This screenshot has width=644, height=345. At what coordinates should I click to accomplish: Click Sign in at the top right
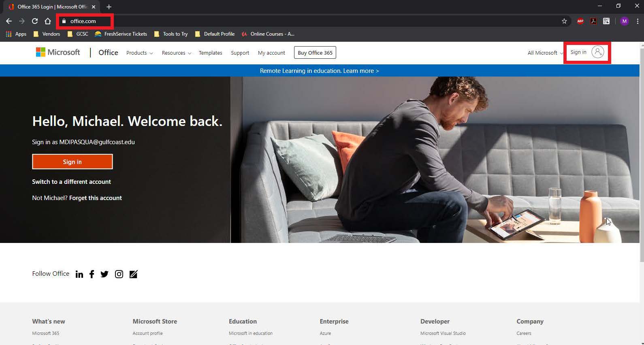click(587, 52)
